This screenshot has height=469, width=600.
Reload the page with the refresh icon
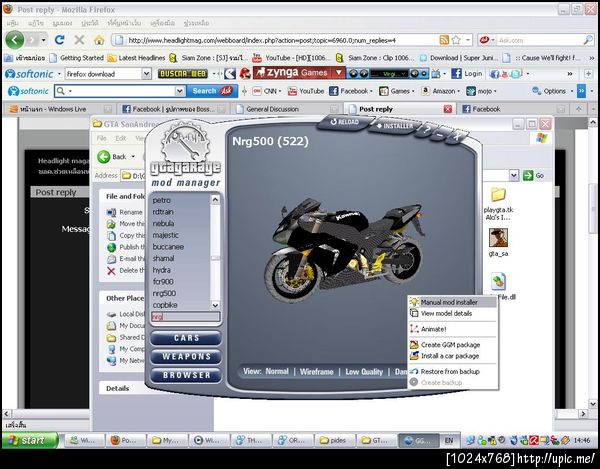[x=59, y=40]
